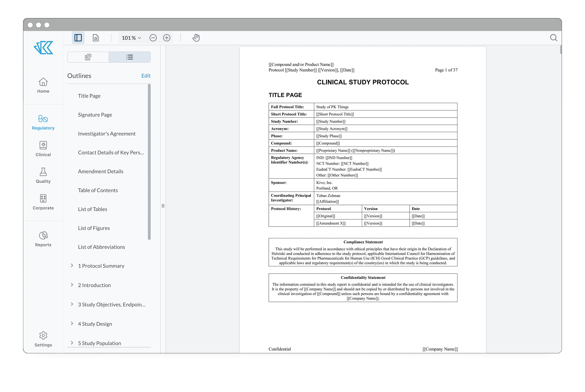This screenshot has height=392, width=585.
Task: Select Table of Contents outline entry
Action: click(x=98, y=190)
